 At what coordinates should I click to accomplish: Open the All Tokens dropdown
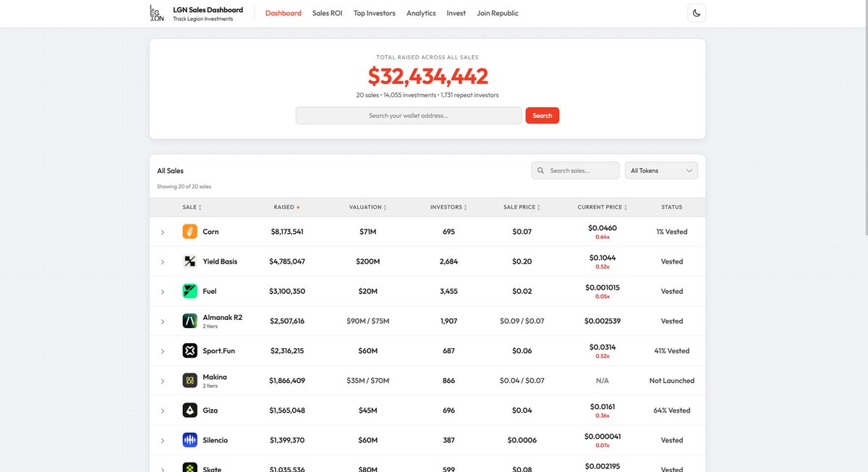click(x=661, y=170)
